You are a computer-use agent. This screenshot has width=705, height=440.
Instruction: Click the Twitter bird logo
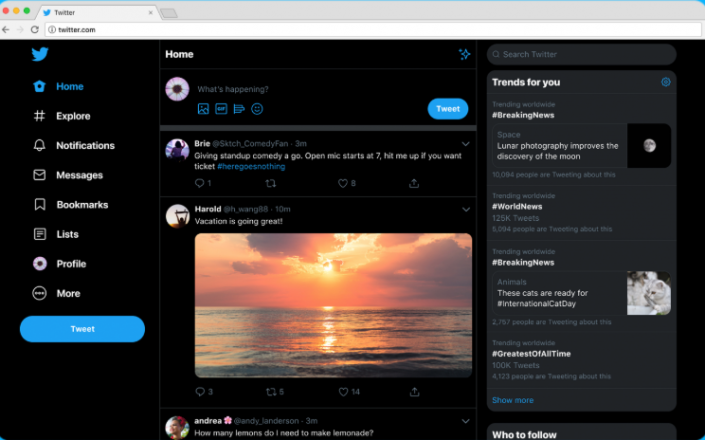click(39, 55)
